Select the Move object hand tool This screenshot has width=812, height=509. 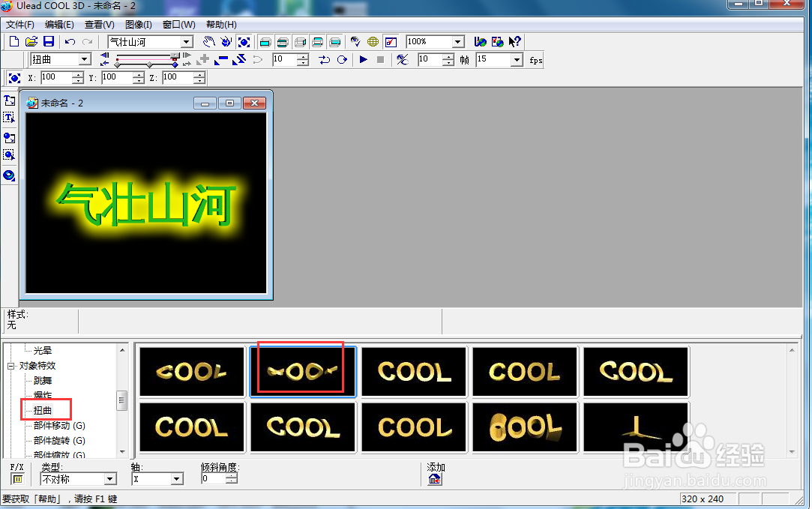208,41
